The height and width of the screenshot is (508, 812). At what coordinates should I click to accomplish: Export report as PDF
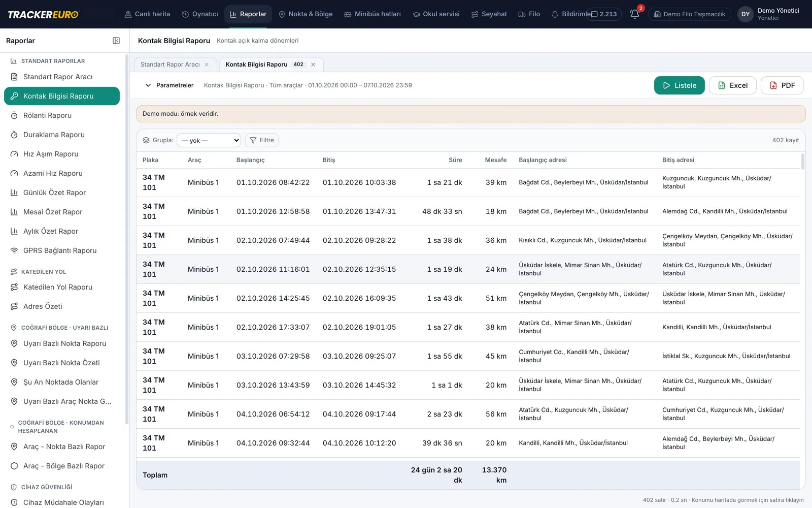[x=782, y=85]
